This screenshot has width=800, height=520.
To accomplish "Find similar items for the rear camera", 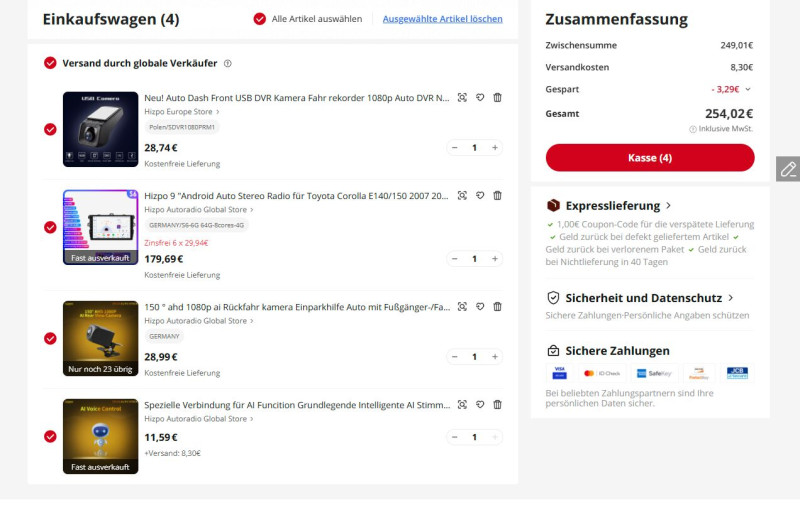I will point(462,306).
